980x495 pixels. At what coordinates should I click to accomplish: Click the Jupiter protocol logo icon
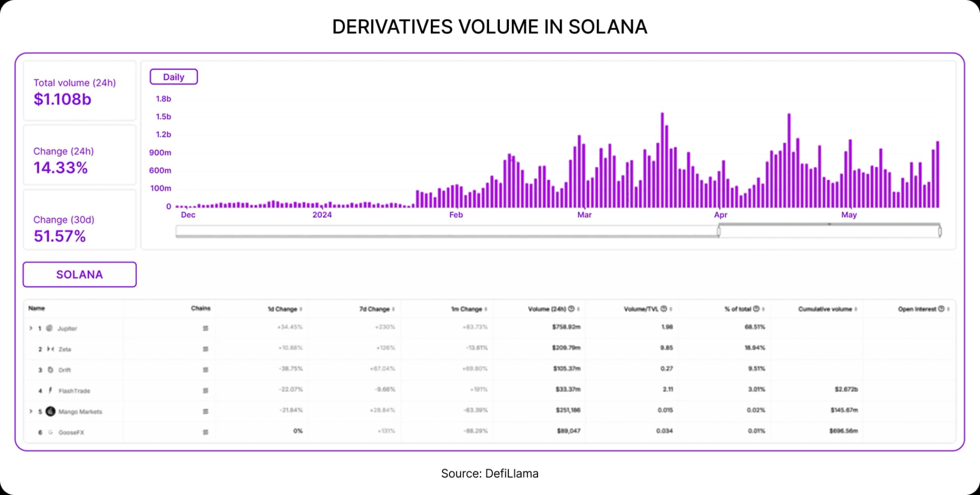48,327
